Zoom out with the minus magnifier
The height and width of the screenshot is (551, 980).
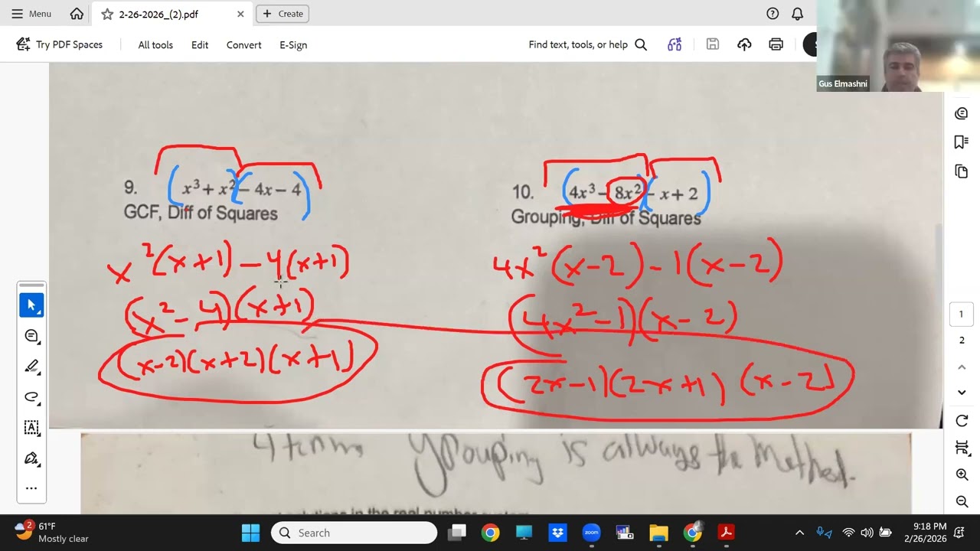click(962, 501)
